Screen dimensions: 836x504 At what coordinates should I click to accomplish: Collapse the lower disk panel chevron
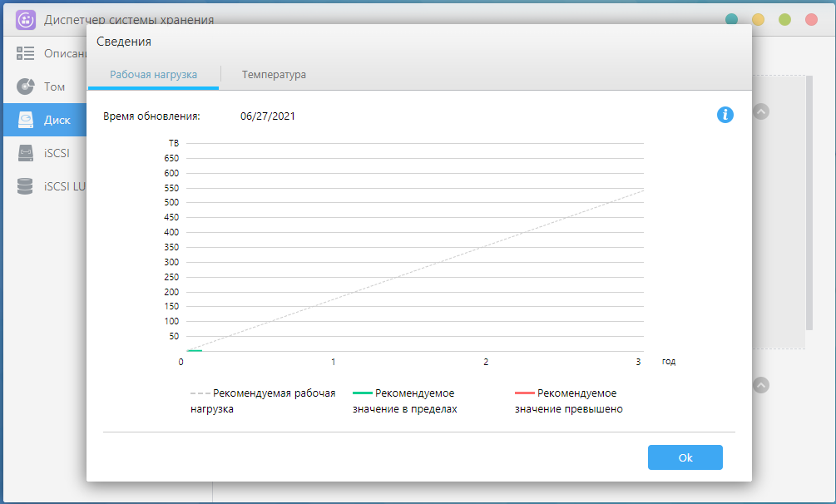click(761, 385)
